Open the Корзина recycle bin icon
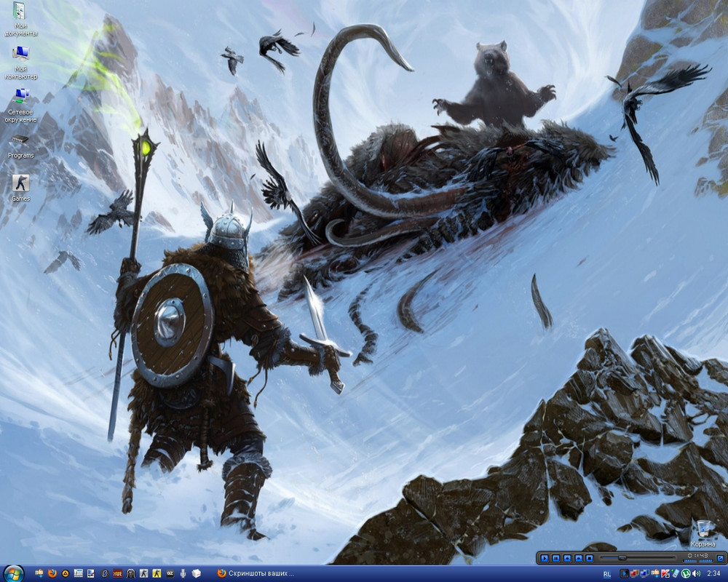 [703, 533]
